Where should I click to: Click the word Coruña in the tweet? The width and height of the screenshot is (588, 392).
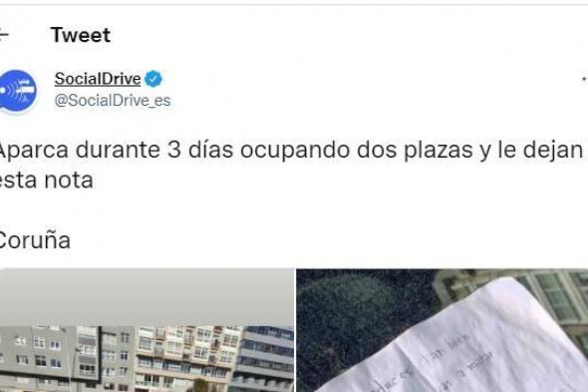click(x=35, y=240)
